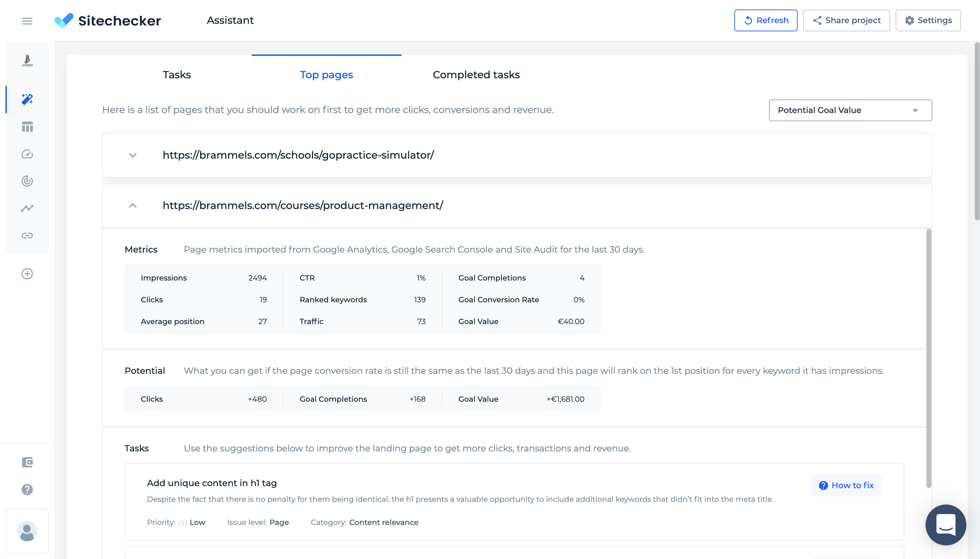
Task: Collapse the product-management page row
Action: click(x=132, y=205)
